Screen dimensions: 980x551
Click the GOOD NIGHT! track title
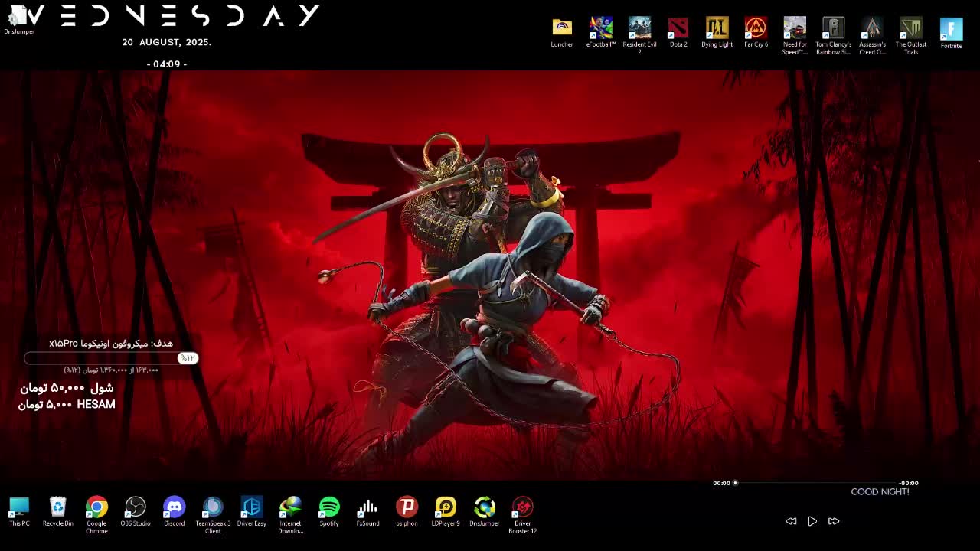[880, 492]
